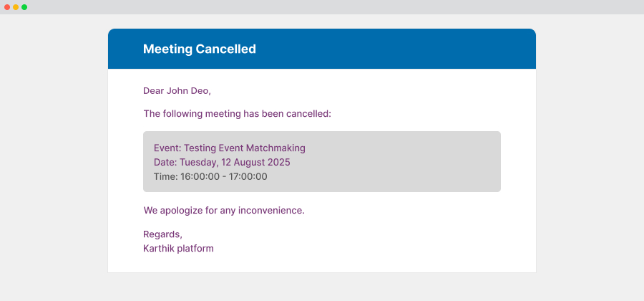Click the blue email header banner
644x301 pixels.
322,49
